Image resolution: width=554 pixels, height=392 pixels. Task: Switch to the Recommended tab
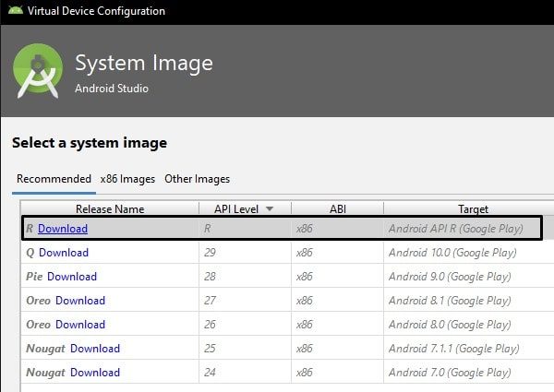54,179
